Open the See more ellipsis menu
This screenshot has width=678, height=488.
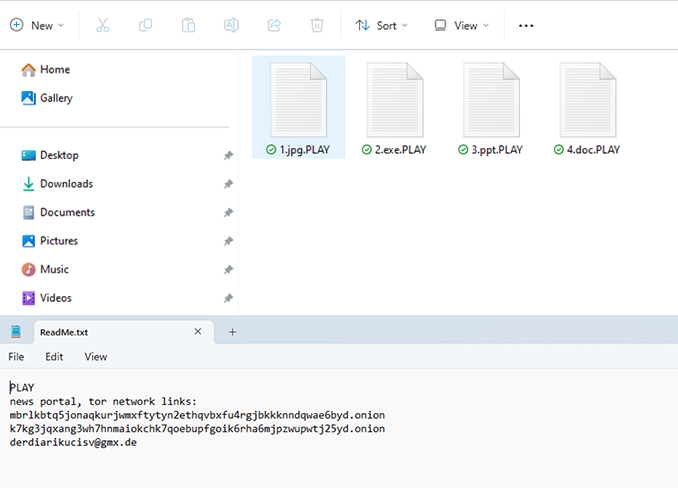(526, 25)
